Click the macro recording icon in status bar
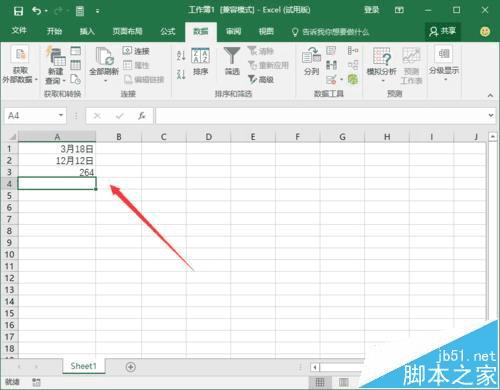The image size is (500, 390). [36, 382]
